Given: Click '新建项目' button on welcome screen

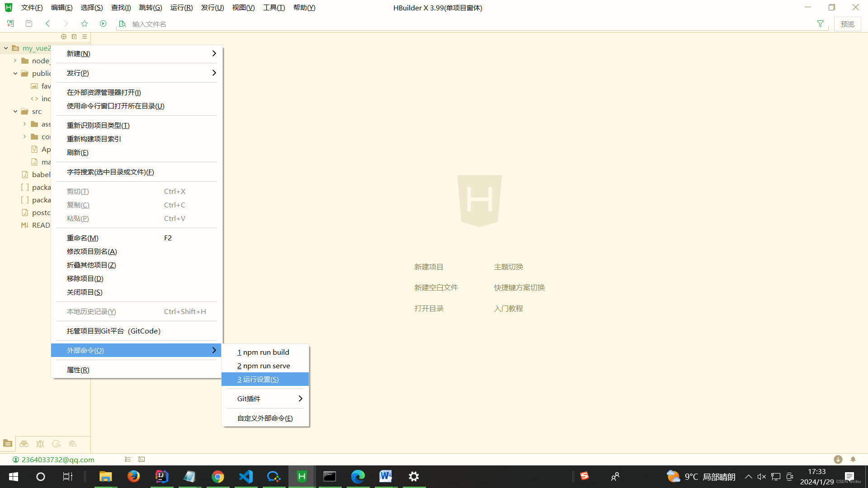Looking at the screenshot, I should (428, 266).
